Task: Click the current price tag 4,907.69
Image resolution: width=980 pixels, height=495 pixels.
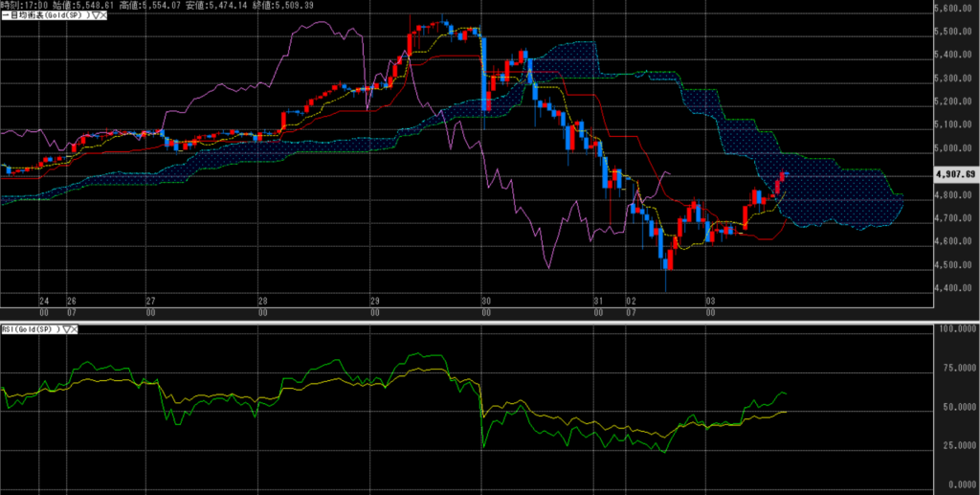Action: (956, 174)
